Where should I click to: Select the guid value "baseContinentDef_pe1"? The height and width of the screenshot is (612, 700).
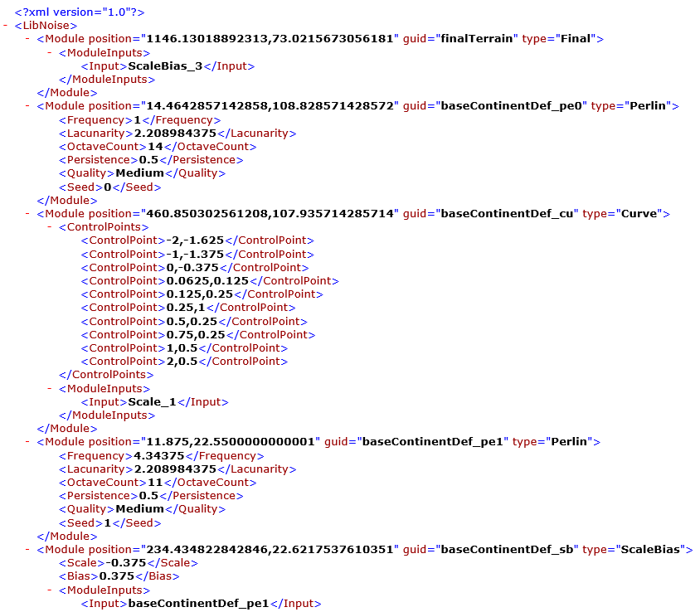pos(433,442)
